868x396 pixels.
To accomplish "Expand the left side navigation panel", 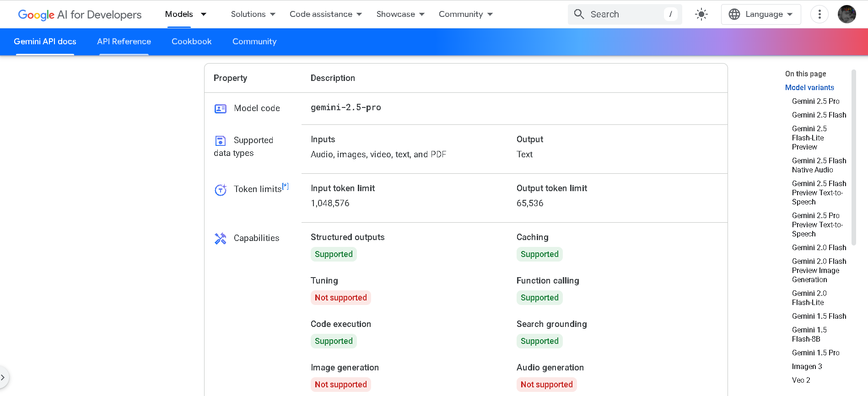I will tap(3, 377).
